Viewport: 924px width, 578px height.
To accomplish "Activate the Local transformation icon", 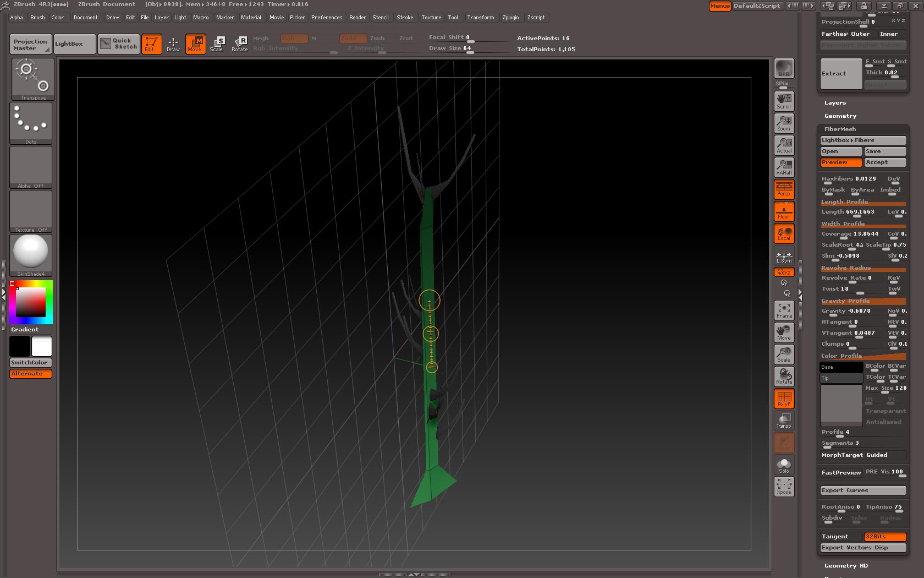I will click(x=783, y=233).
